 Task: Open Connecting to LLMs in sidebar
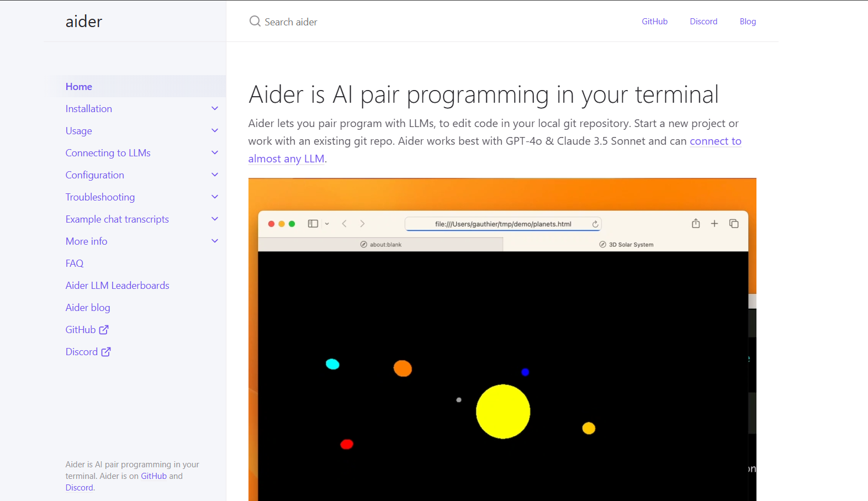pos(108,153)
